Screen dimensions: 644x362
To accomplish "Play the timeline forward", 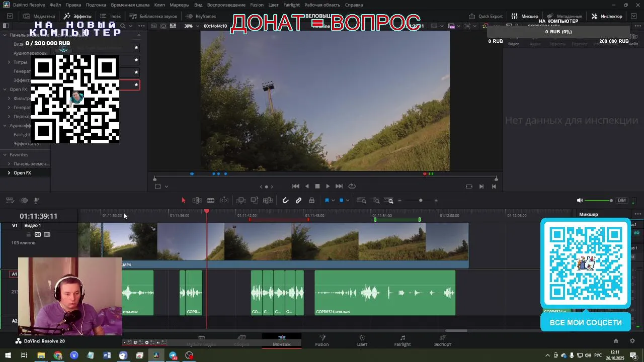I will 328,186.
